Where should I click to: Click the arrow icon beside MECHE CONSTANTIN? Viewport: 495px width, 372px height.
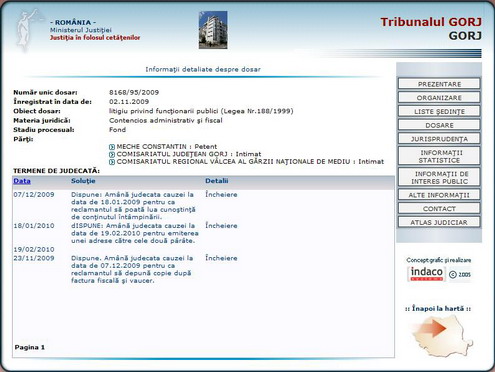click(x=112, y=147)
